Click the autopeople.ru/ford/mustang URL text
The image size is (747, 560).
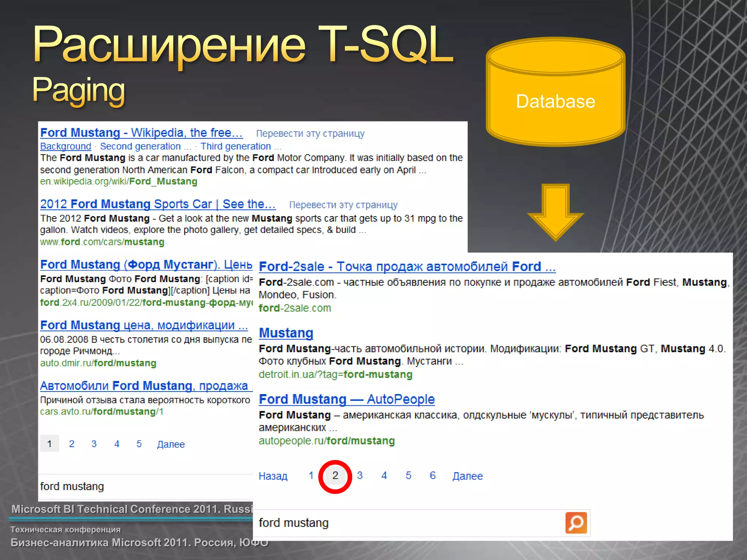[327, 441]
